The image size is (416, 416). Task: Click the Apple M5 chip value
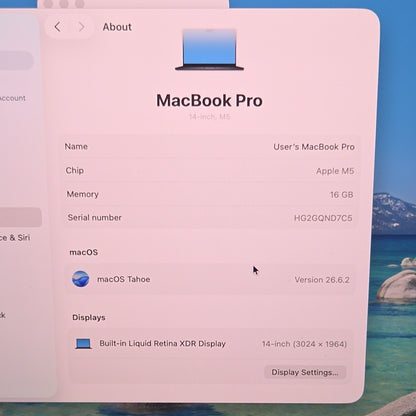pyautogui.click(x=335, y=171)
